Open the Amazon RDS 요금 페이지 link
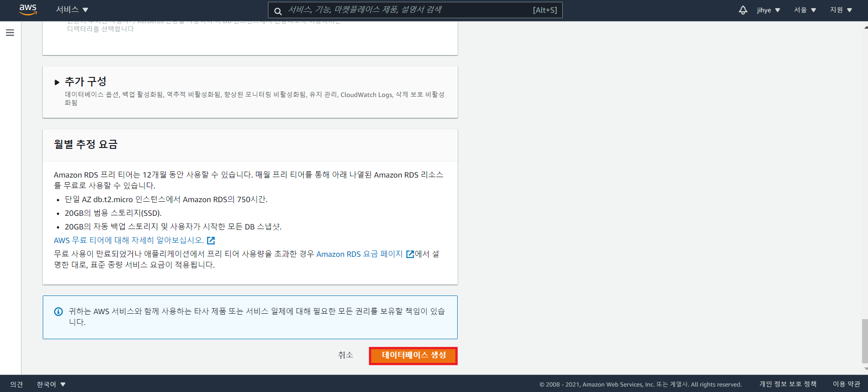This screenshot has height=392, width=868. pyautogui.click(x=360, y=254)
